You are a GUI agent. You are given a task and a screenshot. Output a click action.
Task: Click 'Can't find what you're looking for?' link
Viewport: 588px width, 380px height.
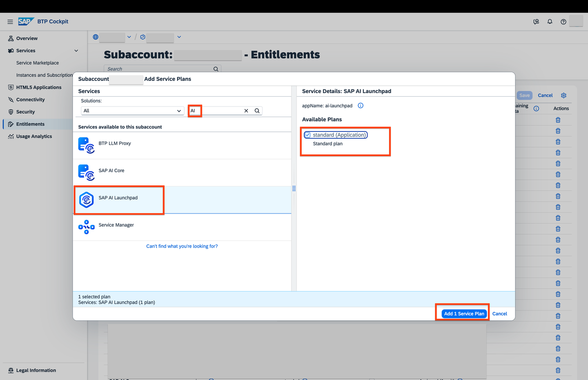pos(182,246)
